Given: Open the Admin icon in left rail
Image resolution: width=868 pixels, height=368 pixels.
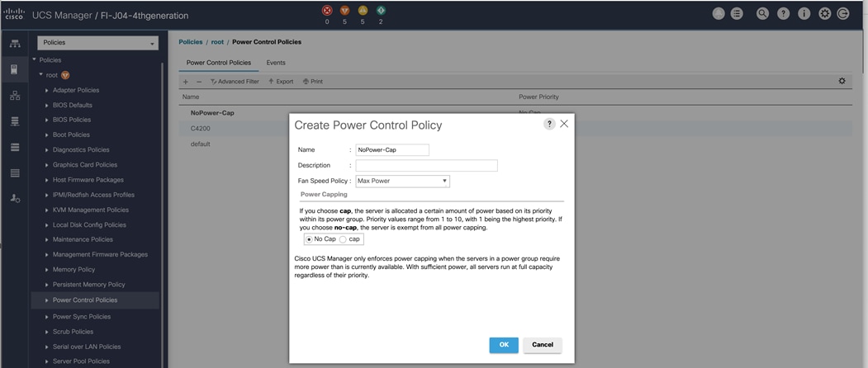Looking at the screenshot, I should tap(15, 199).
